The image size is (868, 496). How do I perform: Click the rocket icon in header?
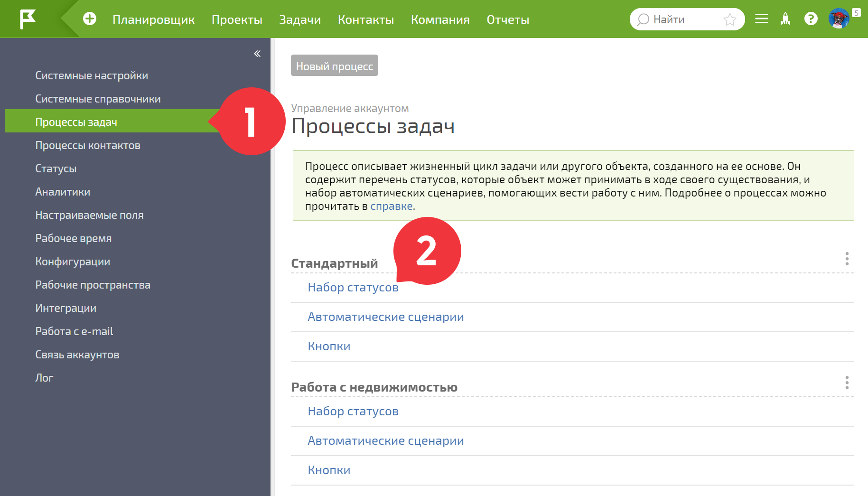click(x=785, y=19)
